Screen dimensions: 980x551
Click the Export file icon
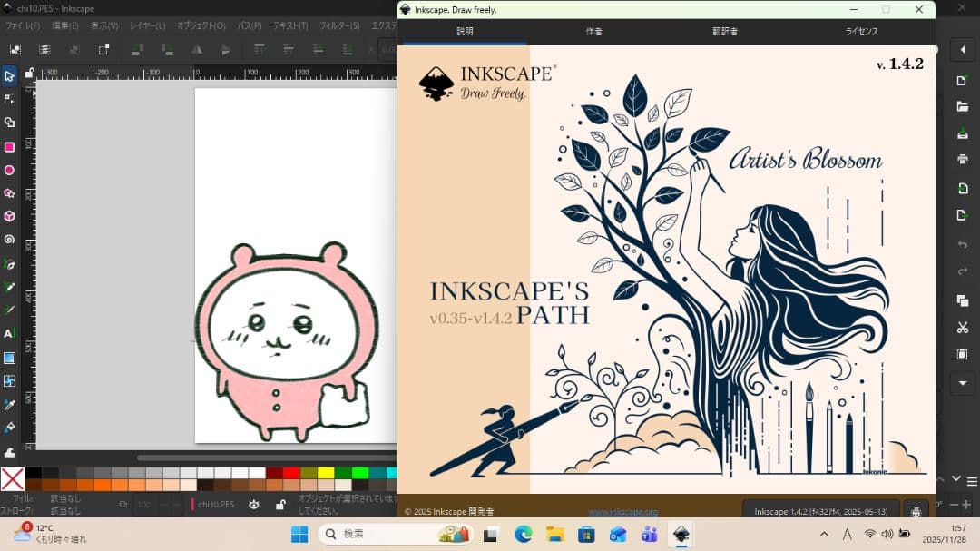click(x=963, y=216)
